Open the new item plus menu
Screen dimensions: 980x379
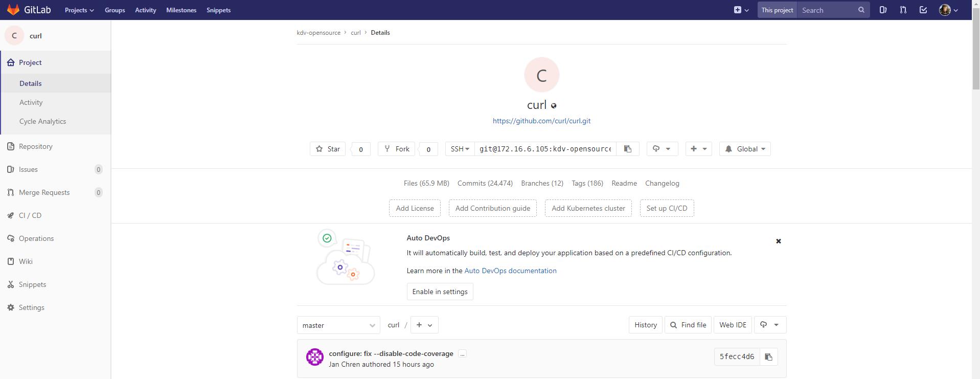coord(741,10)
